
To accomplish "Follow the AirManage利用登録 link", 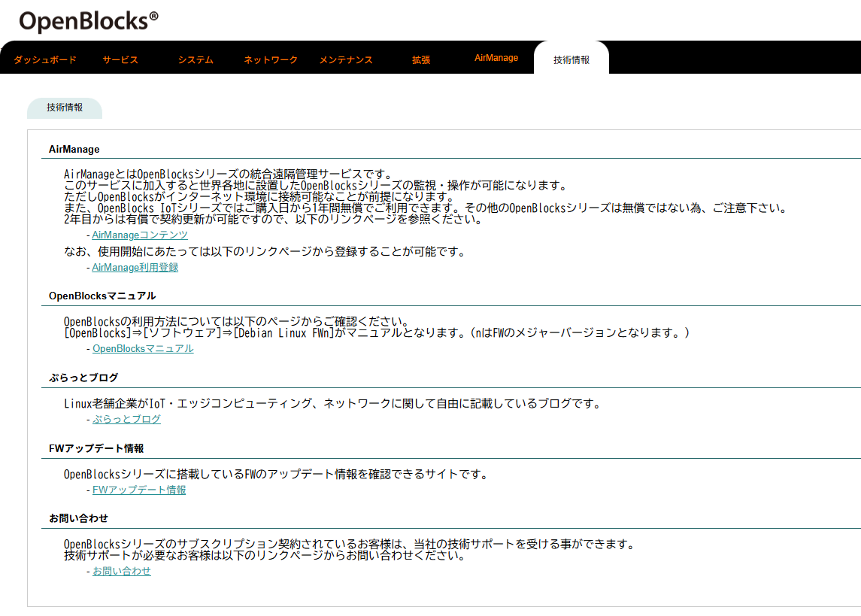I will click(x=135, y=267).
